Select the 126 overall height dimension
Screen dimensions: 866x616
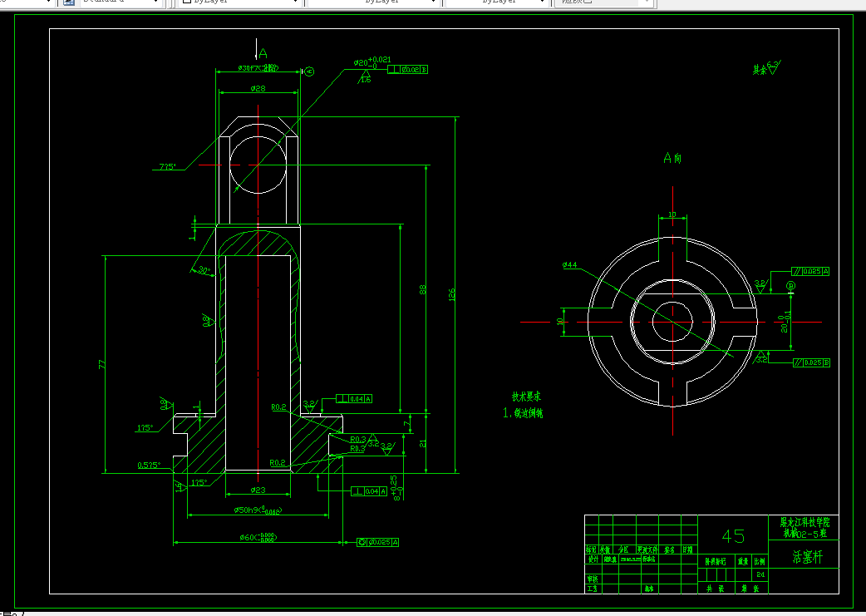tap(452, 294)
